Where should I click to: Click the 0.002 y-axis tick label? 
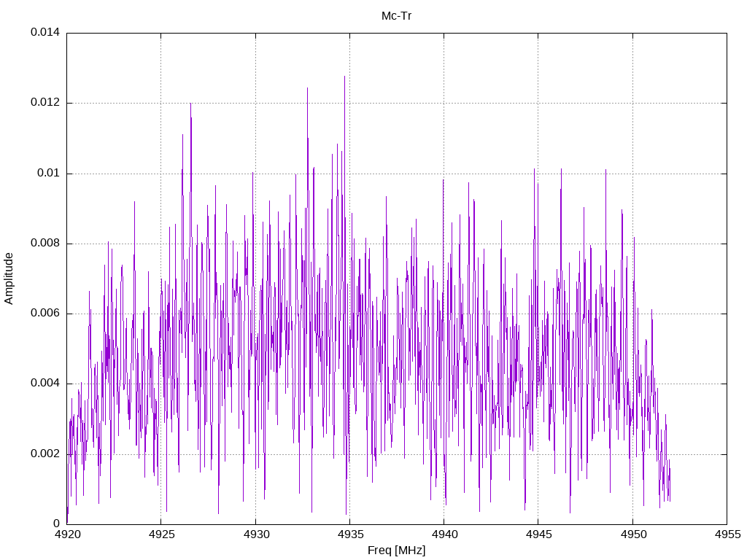point(45,454)
